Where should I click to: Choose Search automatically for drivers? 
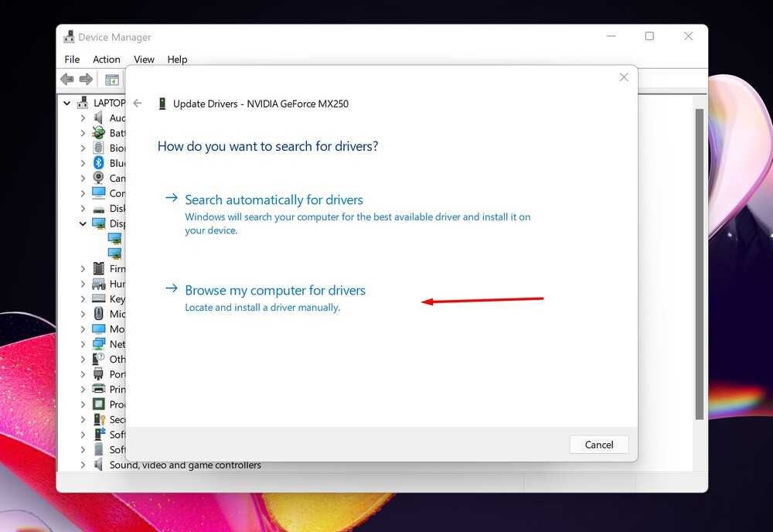click(x=274, y=200)
